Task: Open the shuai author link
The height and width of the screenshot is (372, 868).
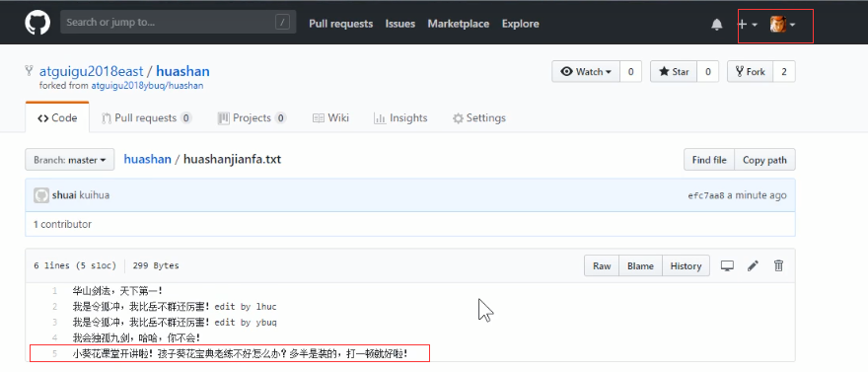Action: (x=64, y=195)
